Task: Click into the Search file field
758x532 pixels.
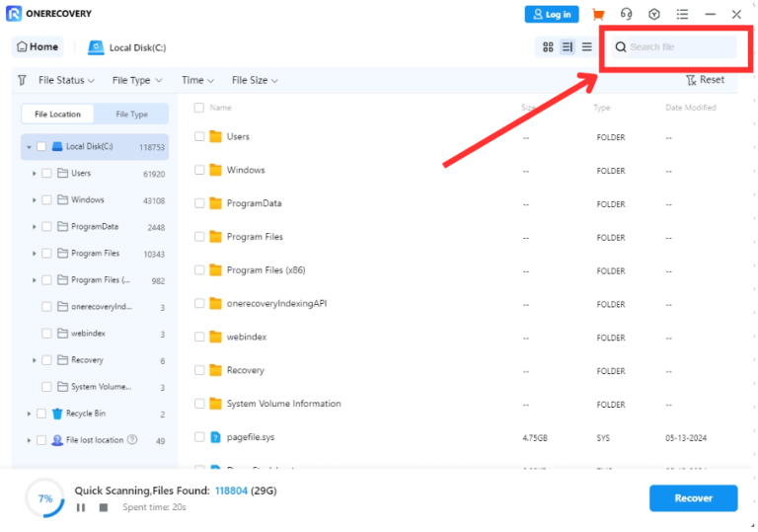Action: [x=674, y=47]
